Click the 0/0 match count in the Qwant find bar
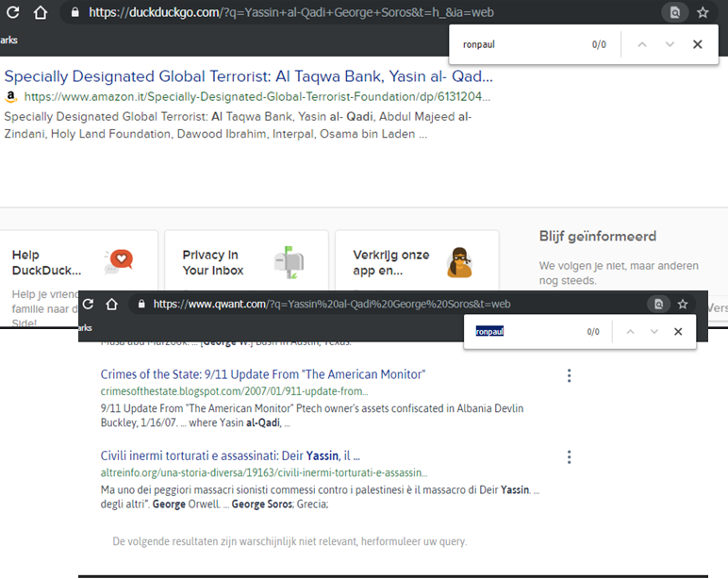 pyautogui.click(x=593, y=332)
